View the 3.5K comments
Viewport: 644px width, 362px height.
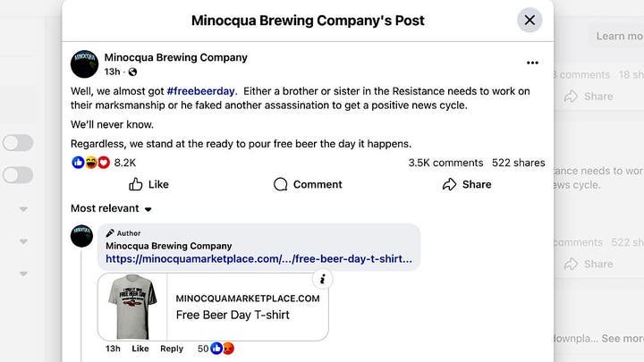click(x=445, y=163)
